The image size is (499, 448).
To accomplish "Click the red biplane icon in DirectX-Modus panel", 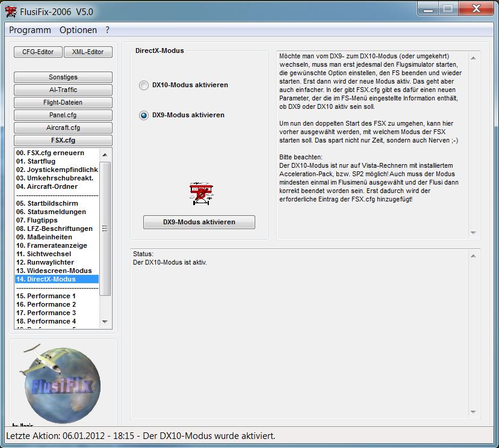I will pyautogui.click(x=201, y=193).
